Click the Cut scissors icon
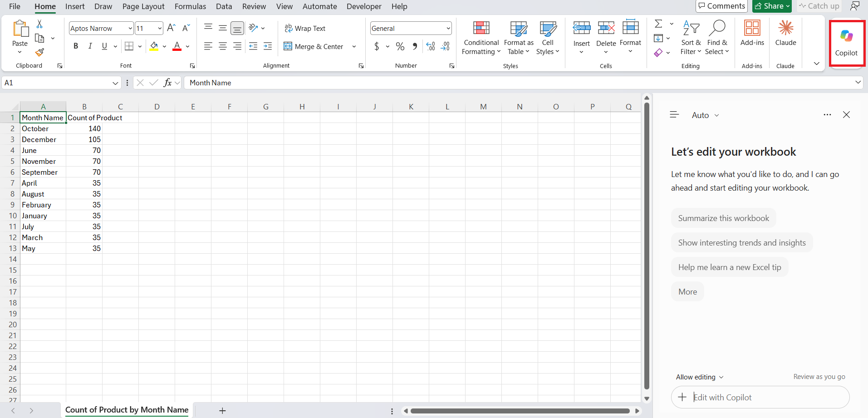868x418 pixels. point(39,24)
